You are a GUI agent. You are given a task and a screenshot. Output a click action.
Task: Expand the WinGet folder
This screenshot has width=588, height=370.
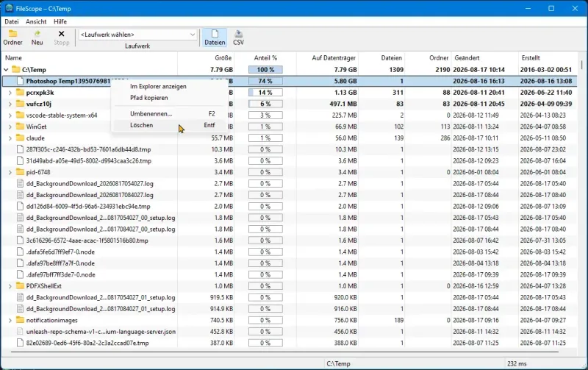(x=10, y=127)
